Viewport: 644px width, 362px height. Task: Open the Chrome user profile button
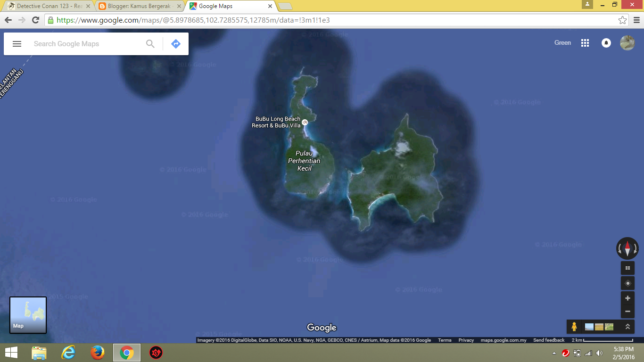pyautogui.click(x=587, y=4)
